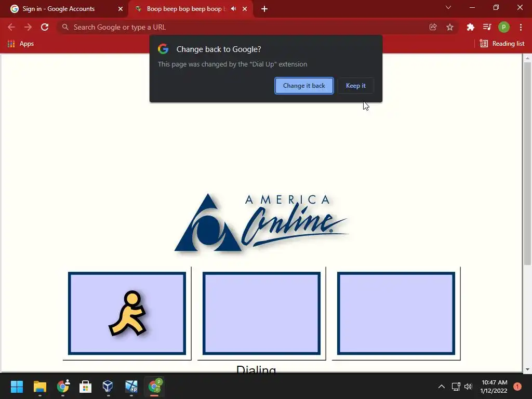Go back with the back arrow

pyautogui.click(x=11, y=27)
